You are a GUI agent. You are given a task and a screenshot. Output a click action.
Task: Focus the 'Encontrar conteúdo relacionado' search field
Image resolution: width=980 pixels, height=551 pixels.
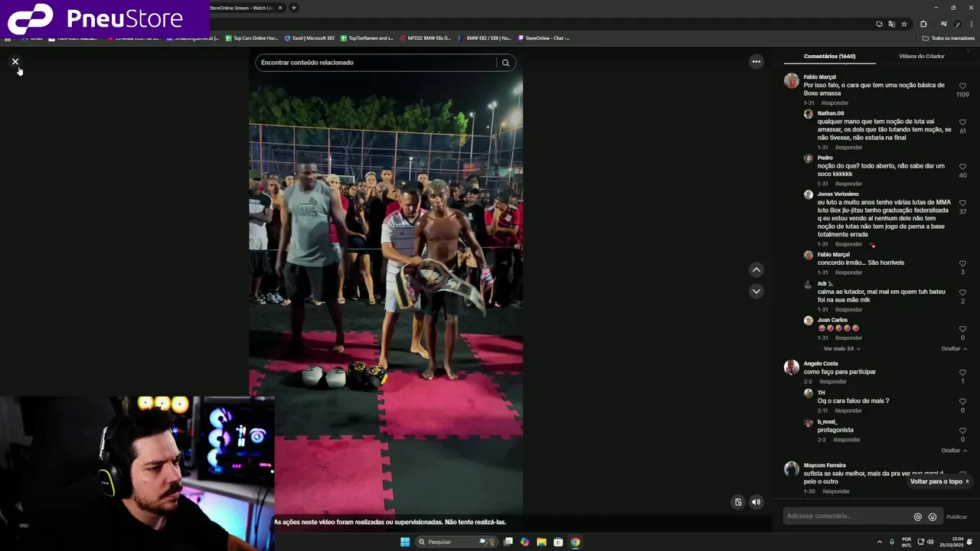(375, 63)
